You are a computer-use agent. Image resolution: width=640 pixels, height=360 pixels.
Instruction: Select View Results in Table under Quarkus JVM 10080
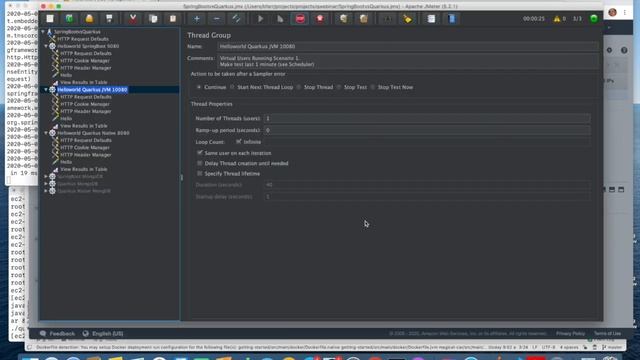pyautogui.click(x=84, y=126)
